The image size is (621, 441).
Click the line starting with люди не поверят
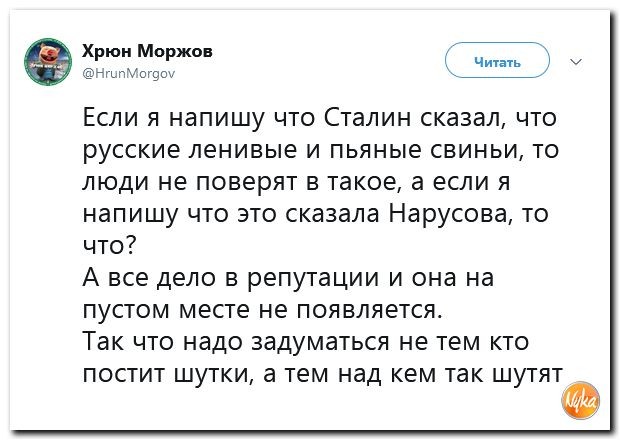(x=296, y=182)
